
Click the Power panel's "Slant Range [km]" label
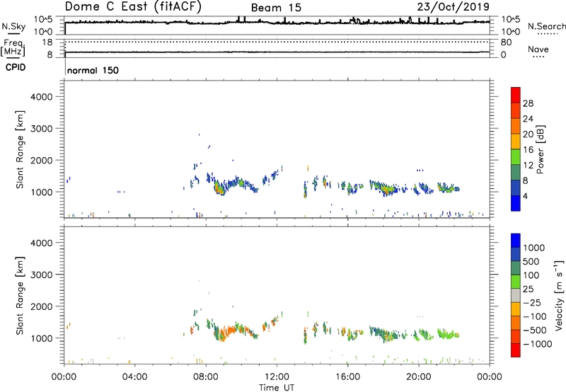(x=20, y=149)
